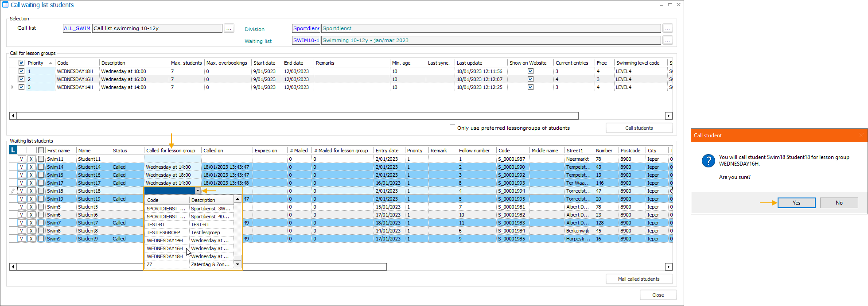The height and width of the screenshot is (306, 868).
Task: Click the X button for Swim9
Action: (31, 239)
